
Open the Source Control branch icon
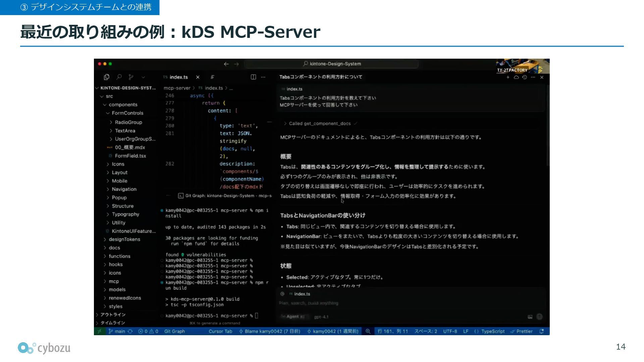(131, 77)
